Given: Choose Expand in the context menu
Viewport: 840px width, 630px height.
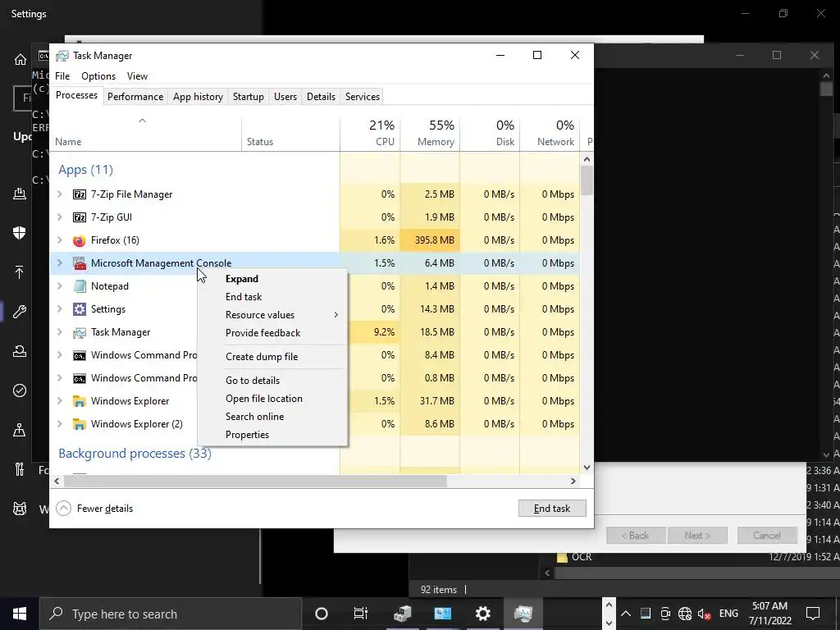Looking at the screenshot, I should pyautogui.click(x=272, y=279).
